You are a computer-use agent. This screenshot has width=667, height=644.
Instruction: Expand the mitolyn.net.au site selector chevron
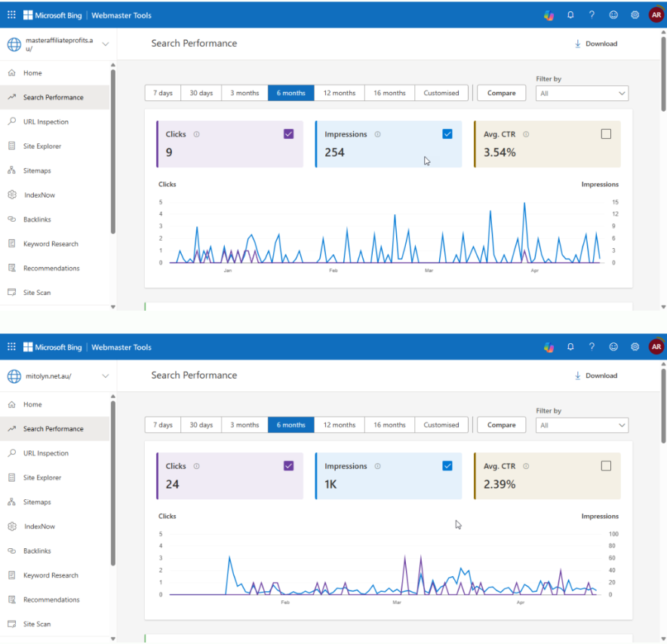(106, 376)
